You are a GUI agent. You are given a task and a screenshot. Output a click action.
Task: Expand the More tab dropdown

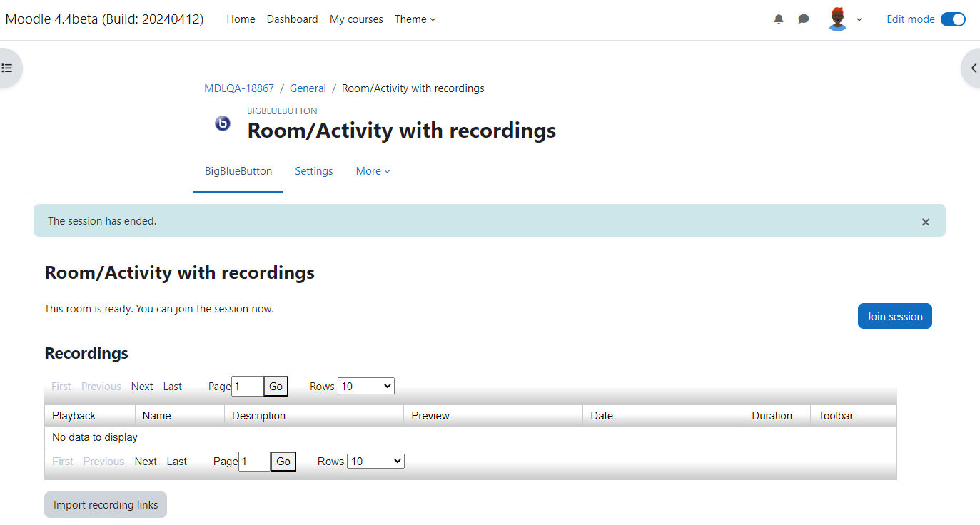click(373, 171)
